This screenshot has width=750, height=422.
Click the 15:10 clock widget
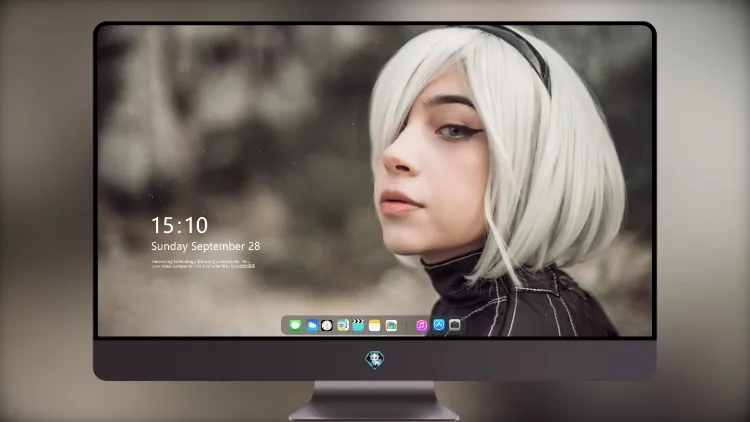(x=179, y=225)
